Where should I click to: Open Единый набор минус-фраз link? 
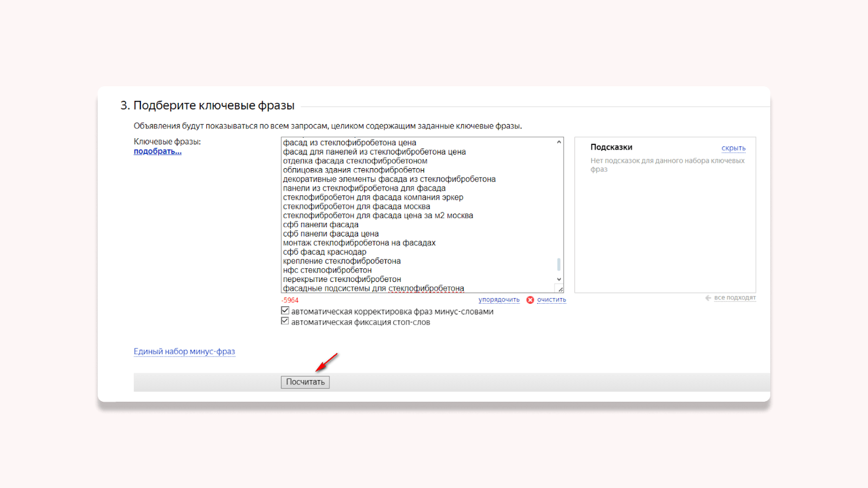[x=184, y=351]
